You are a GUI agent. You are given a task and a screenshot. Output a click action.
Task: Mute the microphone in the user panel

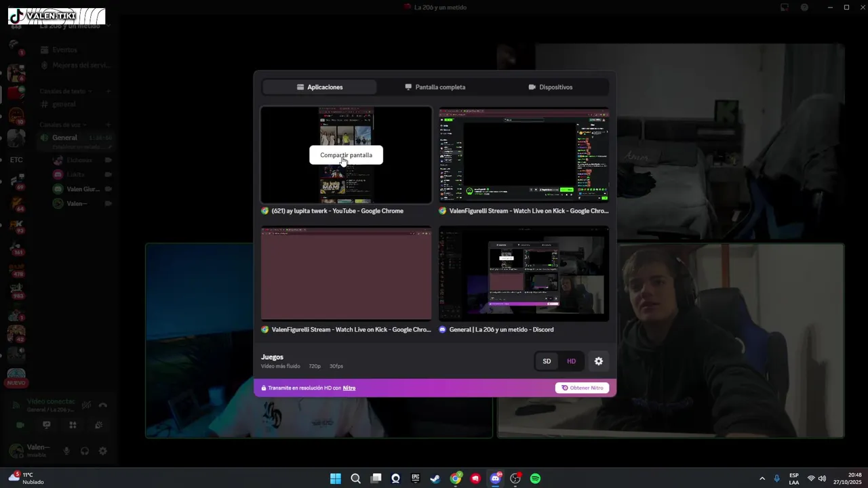pyautogui.click(x=66, y=451)
